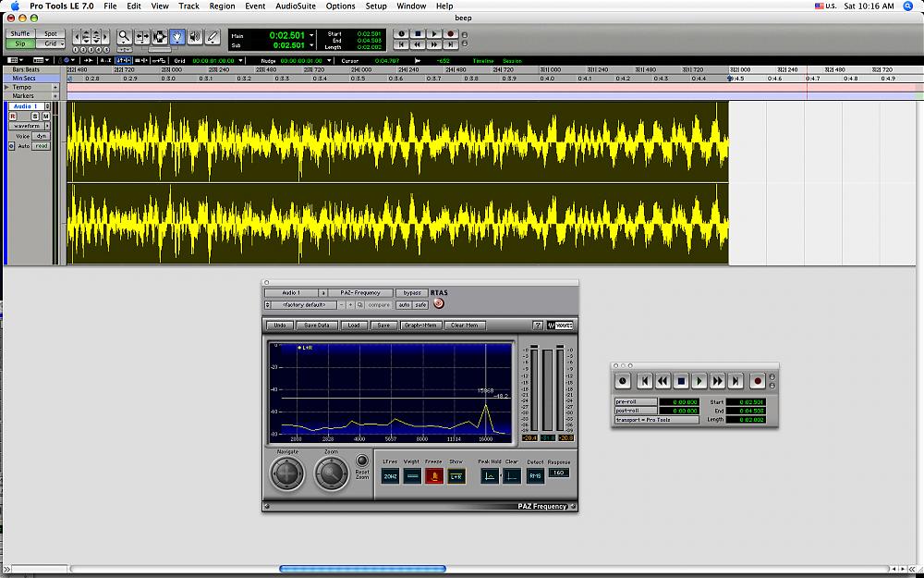Open the Event menu
Image resolution: width=924 pixels, height=578 pixels.
(x=255, y=6)
